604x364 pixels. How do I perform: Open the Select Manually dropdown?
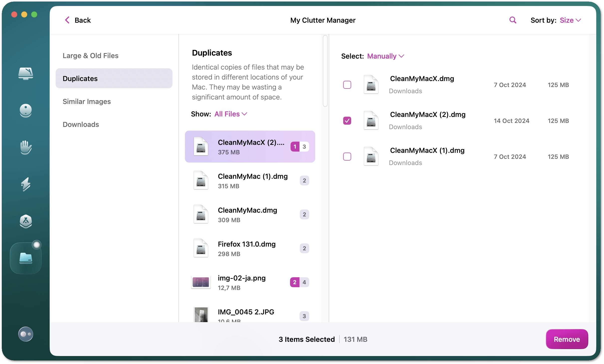point(386,56)
